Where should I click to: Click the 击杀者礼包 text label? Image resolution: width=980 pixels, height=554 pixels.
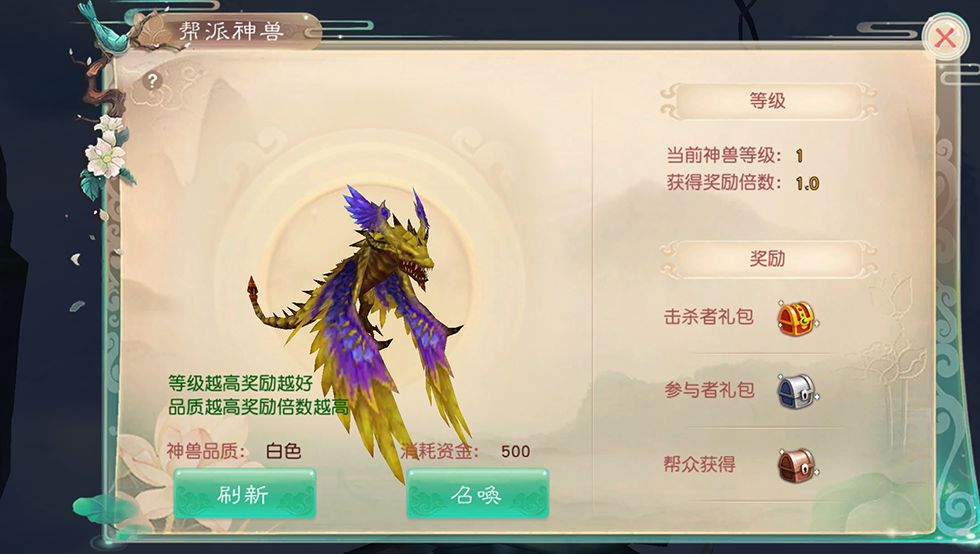click(x=709, y=316)
